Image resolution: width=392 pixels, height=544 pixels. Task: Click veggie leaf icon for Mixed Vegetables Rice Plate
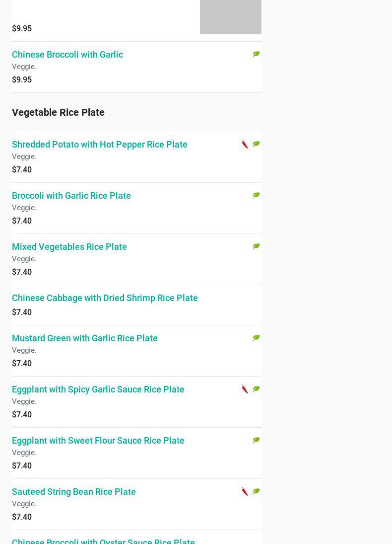pyautogui.click(x=256, y=246)
